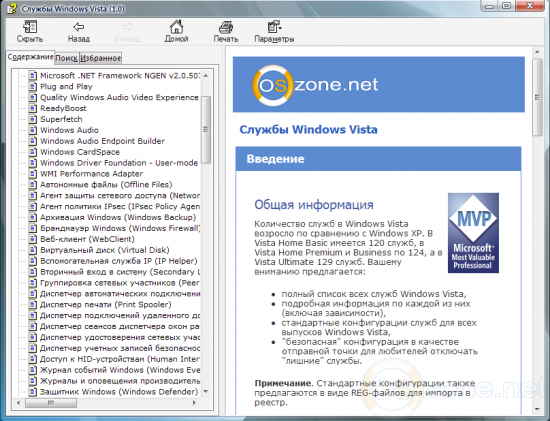Click the Службы Windows Vista heading
Image resolution: width=550 pixels, height=421 pixels.
point(308,129)
